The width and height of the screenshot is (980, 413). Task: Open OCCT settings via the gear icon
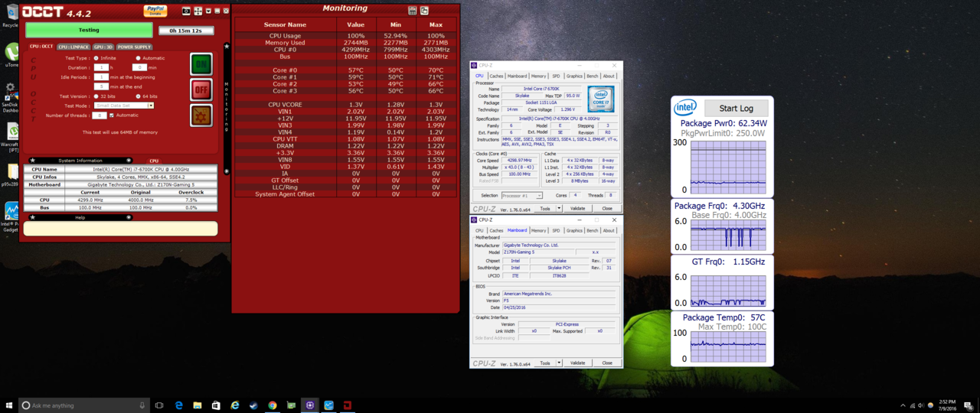[x=201, y=115]
